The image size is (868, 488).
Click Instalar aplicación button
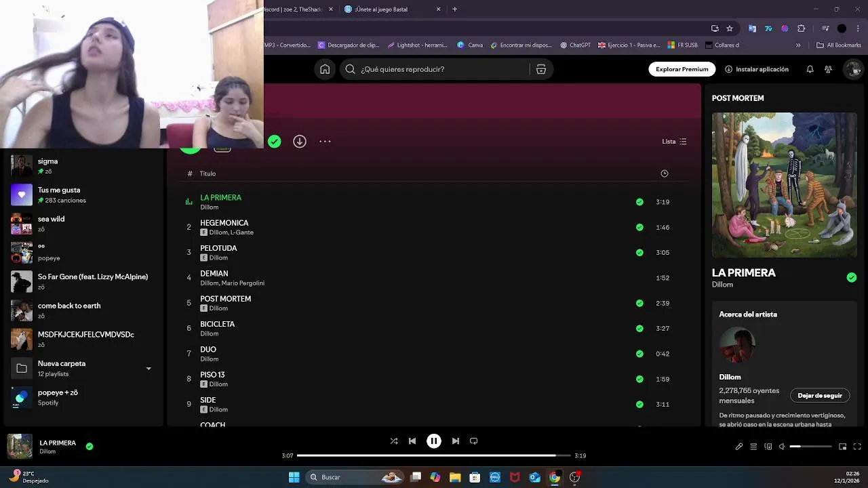(757, 69)
